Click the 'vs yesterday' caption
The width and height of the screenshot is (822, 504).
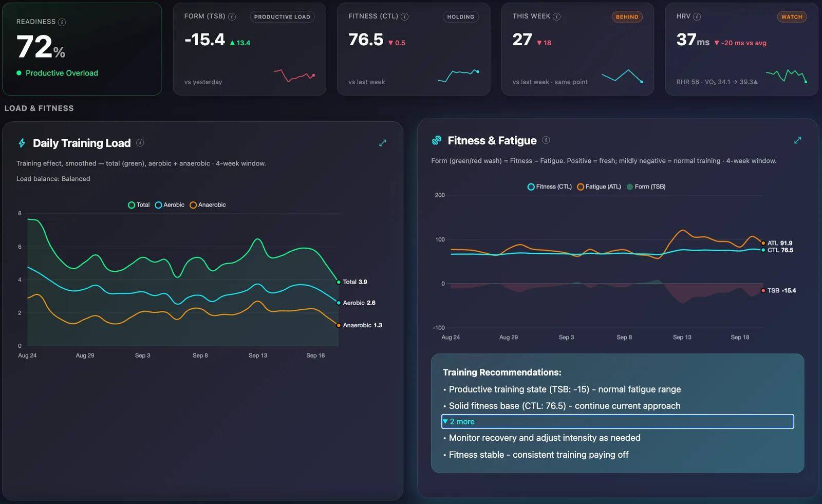[x=203, y=82]
